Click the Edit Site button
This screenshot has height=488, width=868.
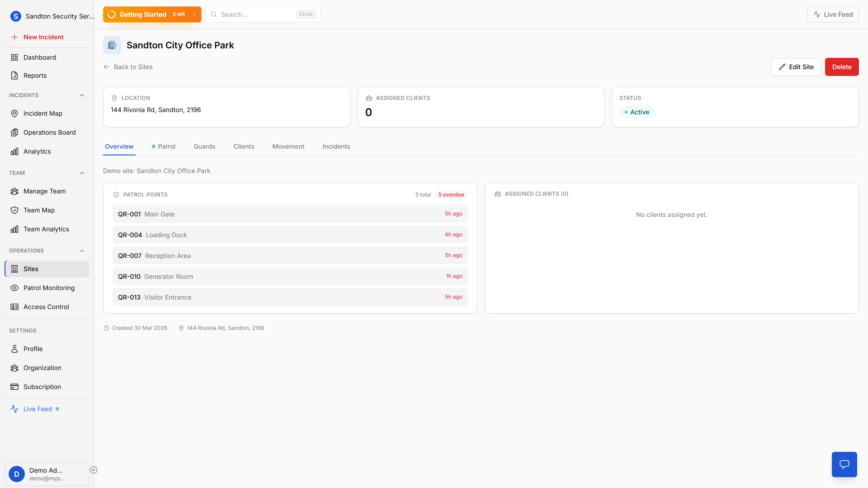tap(796, 67)
